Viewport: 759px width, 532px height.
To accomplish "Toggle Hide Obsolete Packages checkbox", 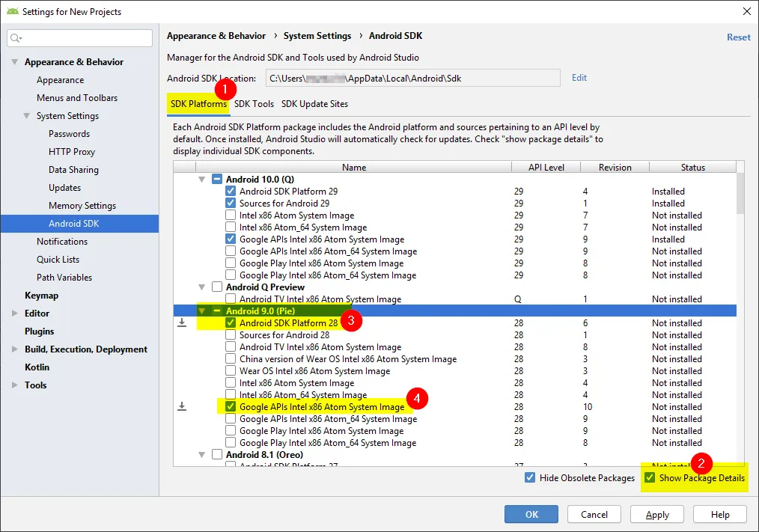I will 530,478.
